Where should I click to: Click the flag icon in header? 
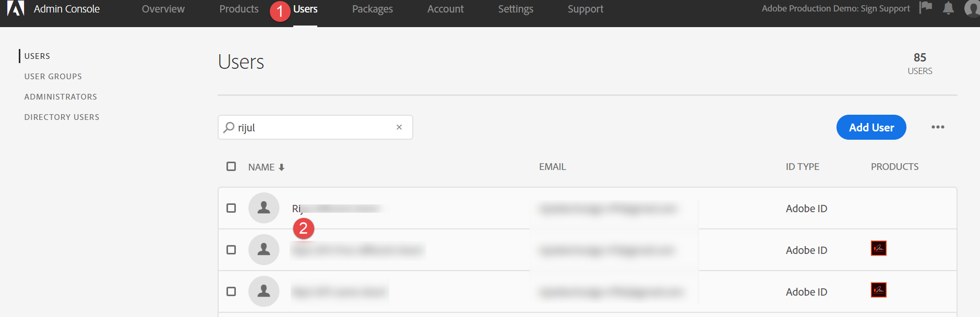pos(926,8)
